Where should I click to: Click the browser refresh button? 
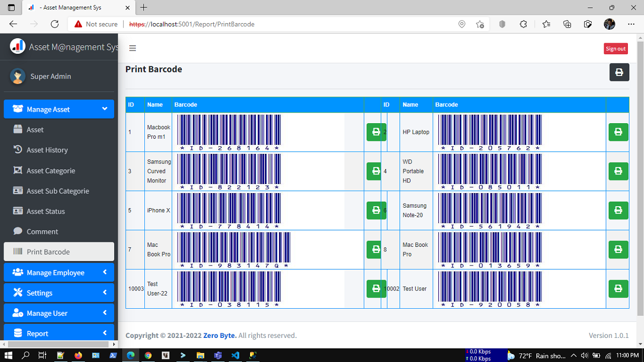55,24
